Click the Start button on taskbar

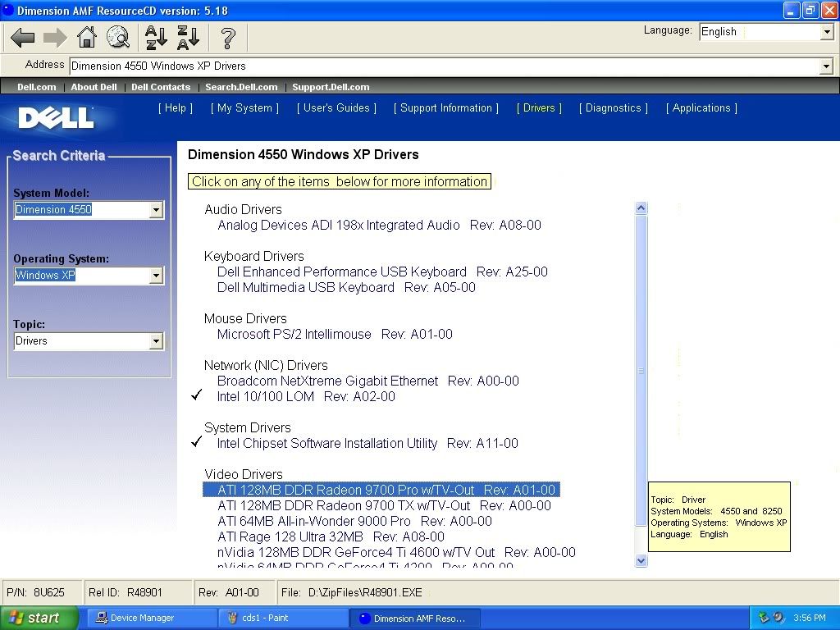pyautogui.click(x=39, y=619)
